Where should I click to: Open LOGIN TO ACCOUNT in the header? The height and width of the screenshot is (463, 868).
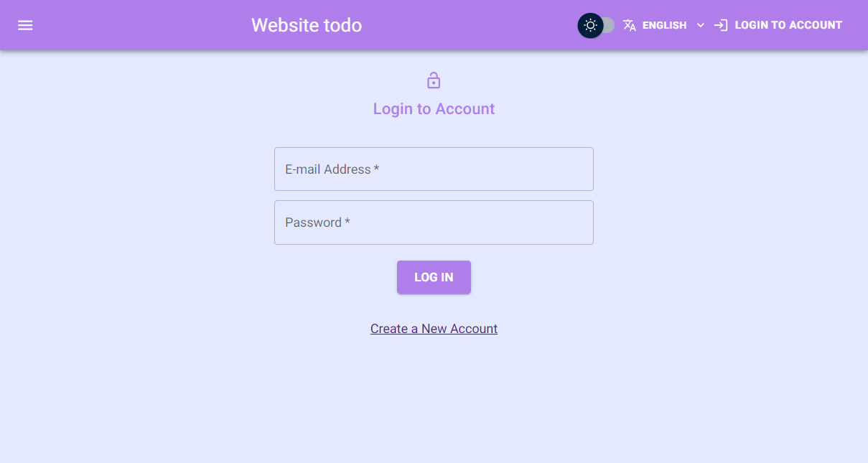(788, 25)
